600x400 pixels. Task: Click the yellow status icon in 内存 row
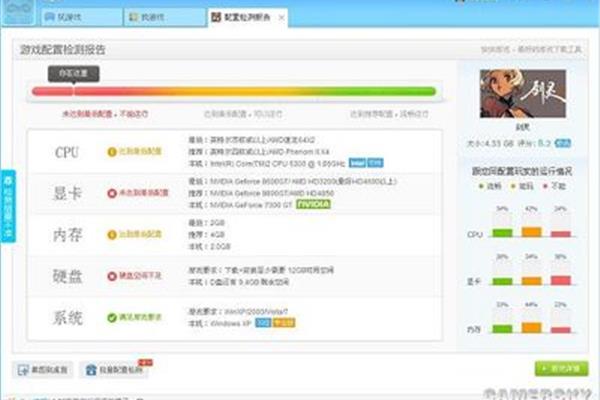pos(112,235)
